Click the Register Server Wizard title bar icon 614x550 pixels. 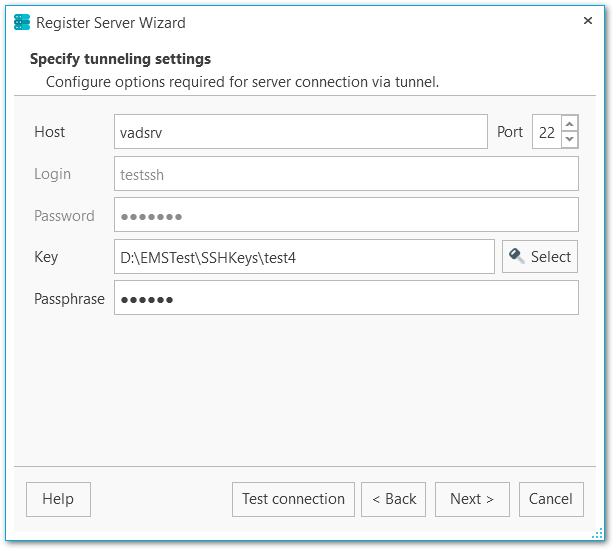18,22
